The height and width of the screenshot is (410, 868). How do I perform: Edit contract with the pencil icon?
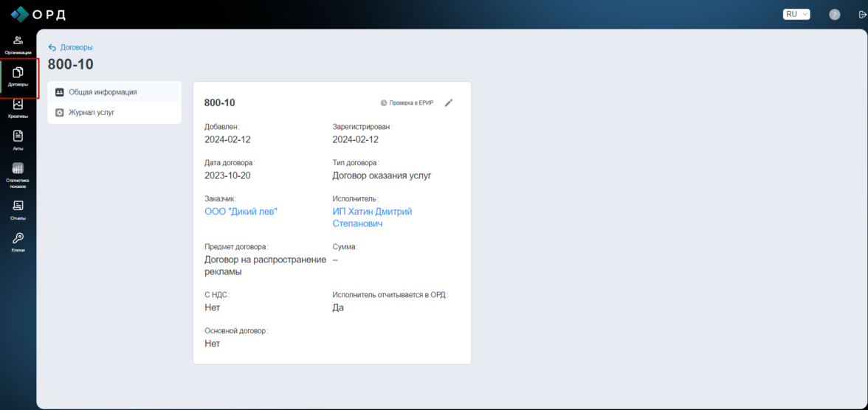click(x=449, y=103)
